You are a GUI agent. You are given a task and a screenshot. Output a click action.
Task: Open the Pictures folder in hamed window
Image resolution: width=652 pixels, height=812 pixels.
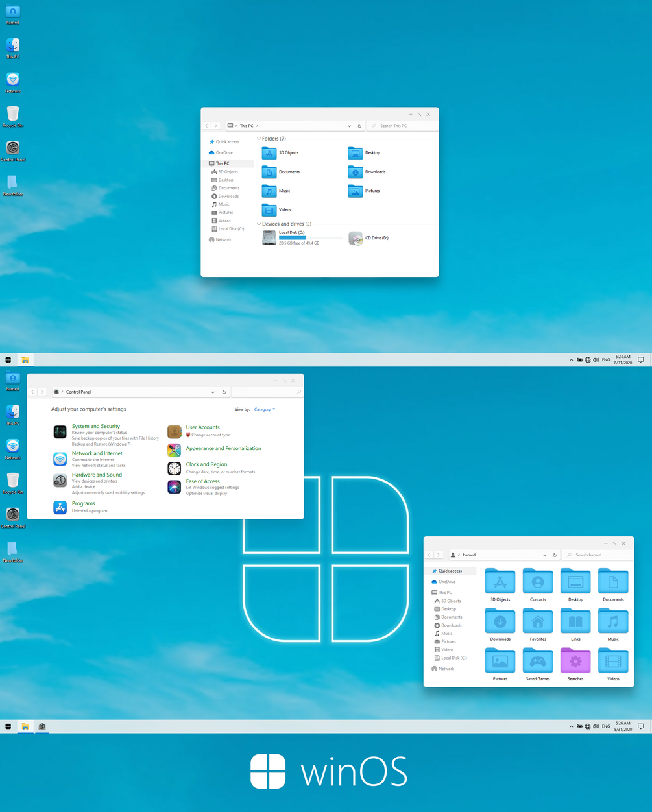[x=500, y=661]
